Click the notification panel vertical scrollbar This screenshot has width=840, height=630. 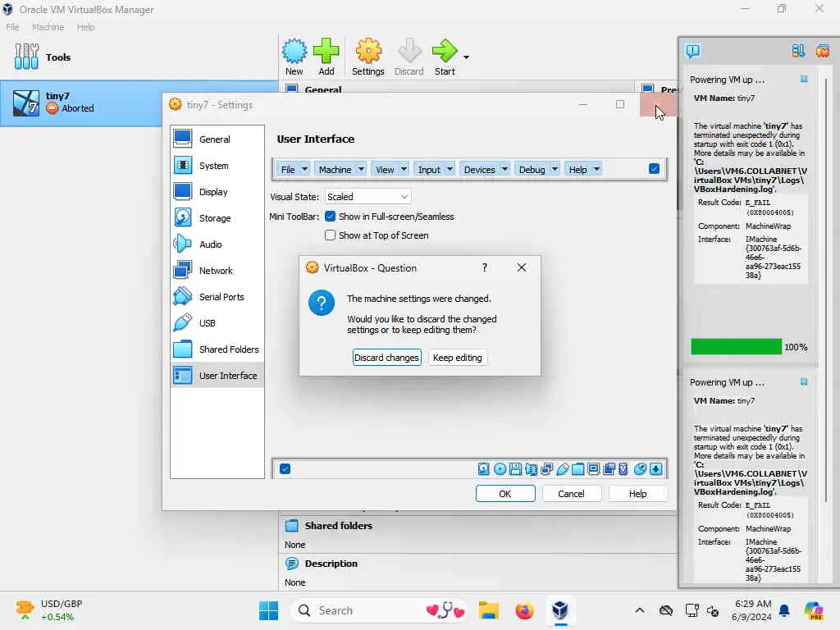[825, 290]
